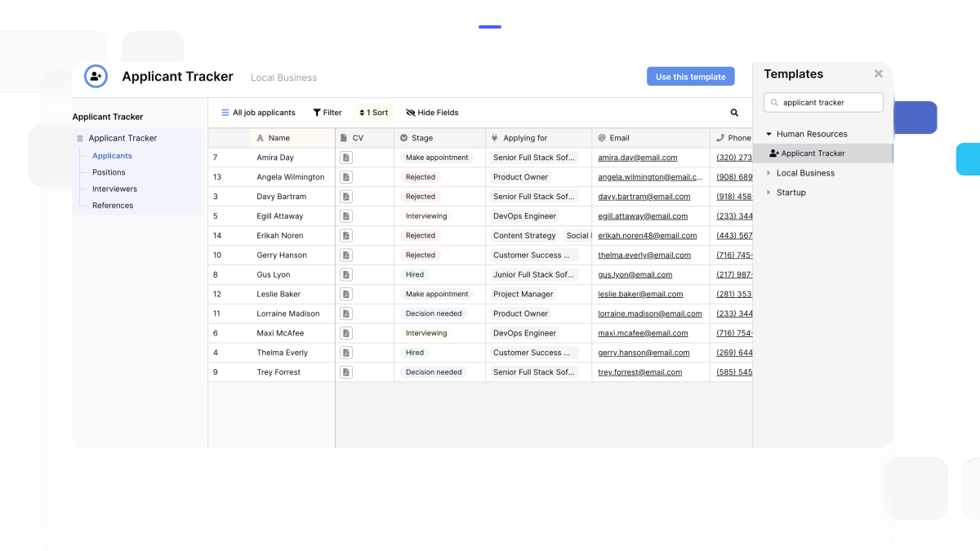Viewport: 980px width, 551px height.
Task: Open Gus Lyon's CV attachment icon
Action: 346,275
